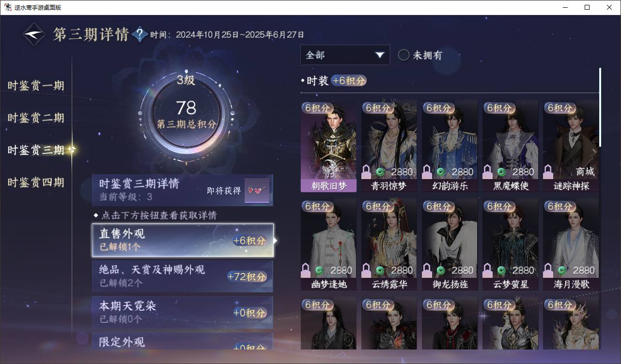Open the 全部 category dropdown

coord(345,55)
